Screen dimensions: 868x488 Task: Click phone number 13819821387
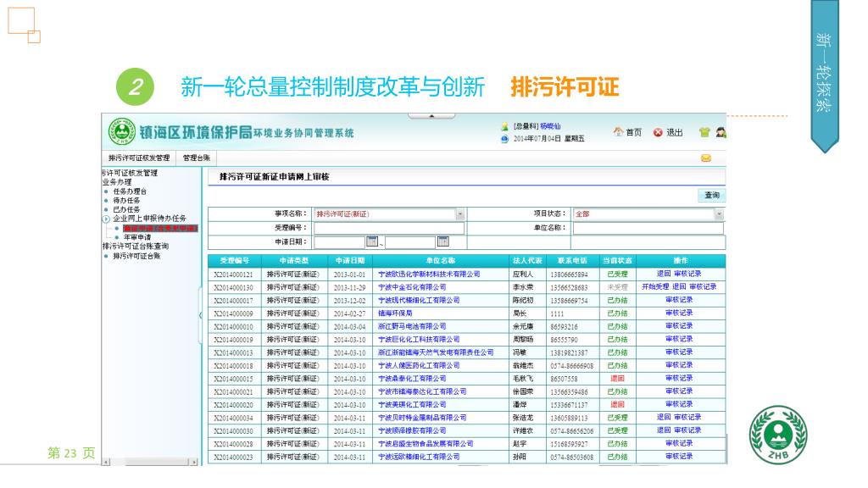pos(569,352)
